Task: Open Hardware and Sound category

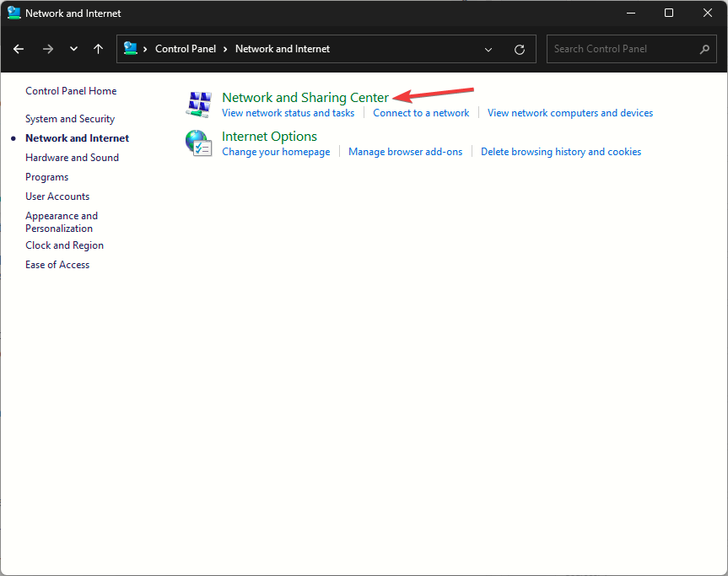Action: (72, 158)
